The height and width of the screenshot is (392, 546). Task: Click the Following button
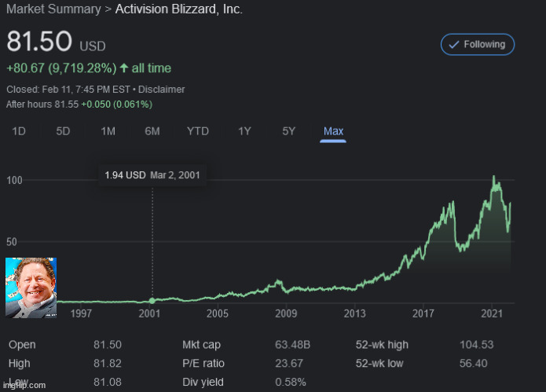point(478,45)
